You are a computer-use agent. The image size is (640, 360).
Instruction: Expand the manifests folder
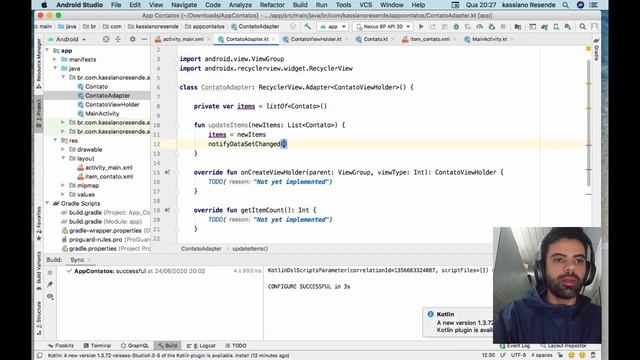[55, 60]
